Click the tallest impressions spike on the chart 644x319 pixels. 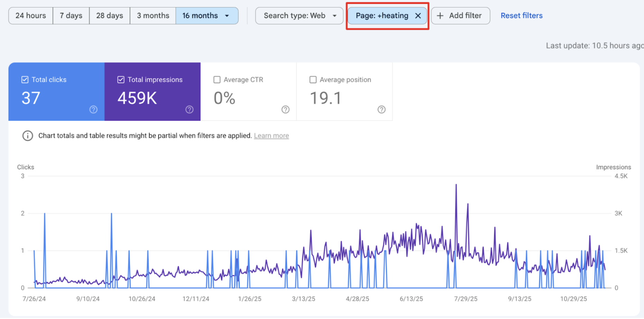(456, 185)
